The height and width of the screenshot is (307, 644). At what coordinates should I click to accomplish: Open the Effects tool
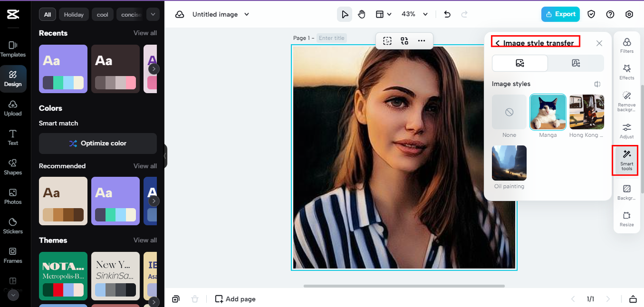(627, 72)
